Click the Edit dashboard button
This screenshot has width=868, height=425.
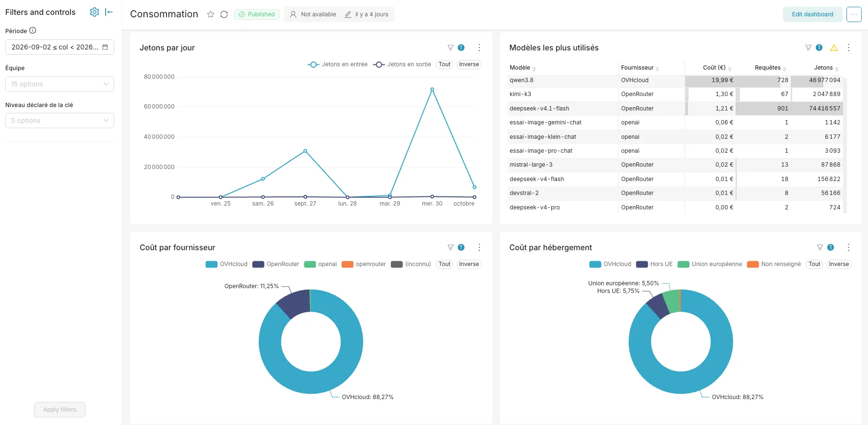[812, 14]
